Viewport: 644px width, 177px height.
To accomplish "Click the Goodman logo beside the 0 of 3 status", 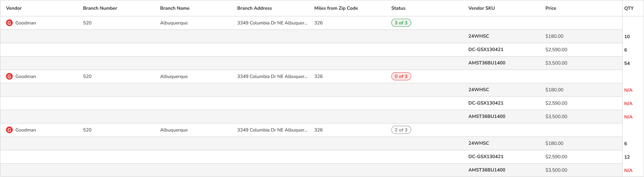I will [9, 76].
